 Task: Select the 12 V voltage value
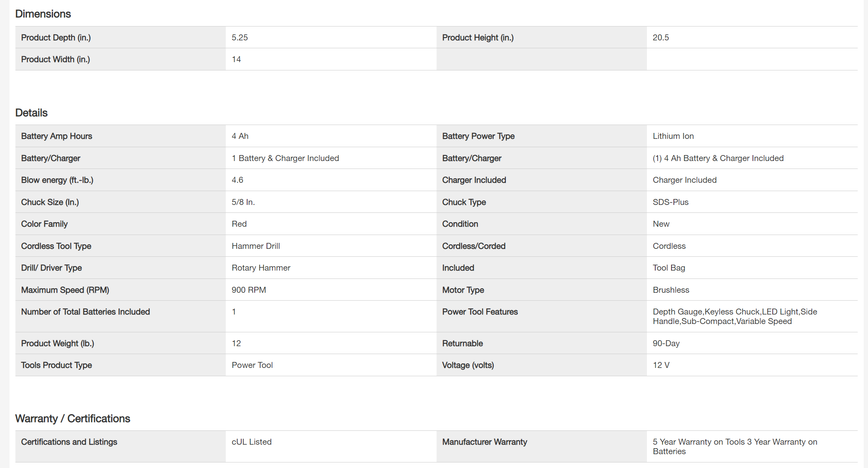pos(661,365)
